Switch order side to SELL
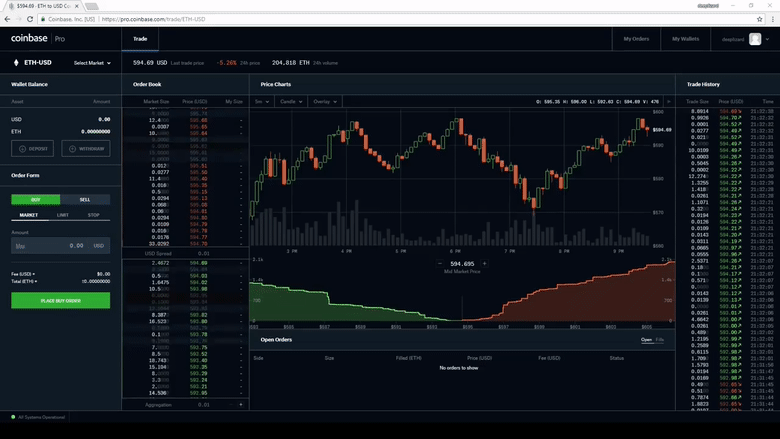The width and height of the screenshot is (780, 439). [x=85, y=199]
